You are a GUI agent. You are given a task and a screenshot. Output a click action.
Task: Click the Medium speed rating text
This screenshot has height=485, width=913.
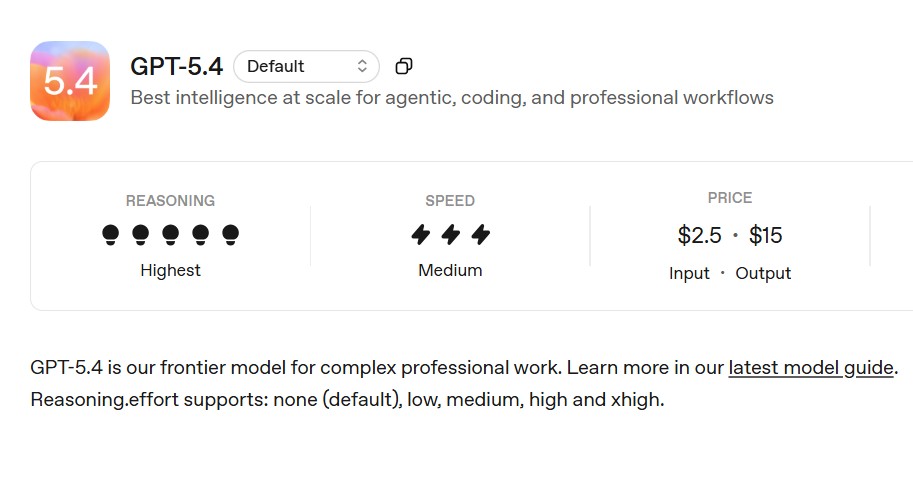(x=450, y=270)
